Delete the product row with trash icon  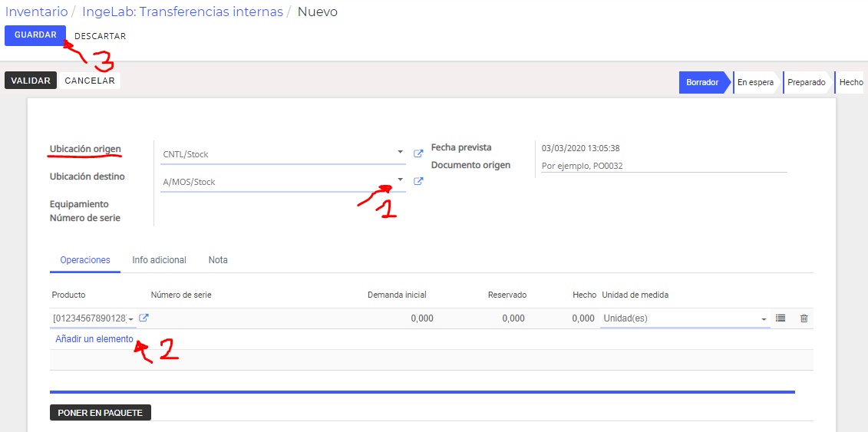tap(804, 318)
